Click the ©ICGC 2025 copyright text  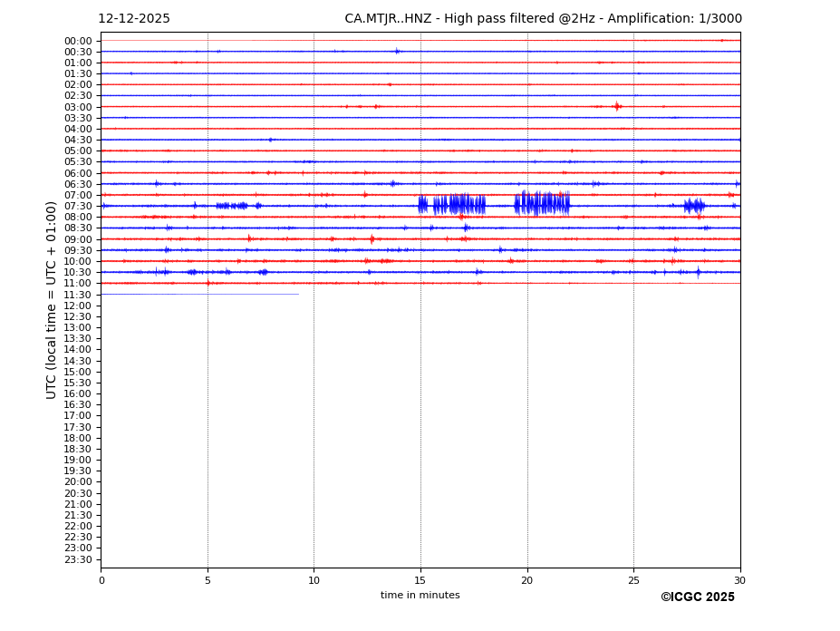(x=697, y=597)
